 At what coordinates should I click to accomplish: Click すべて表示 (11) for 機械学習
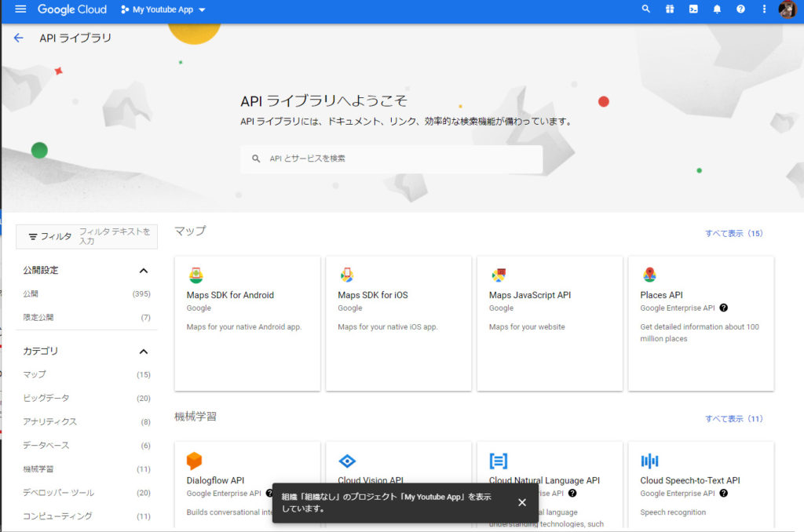[x=734, y=419]
